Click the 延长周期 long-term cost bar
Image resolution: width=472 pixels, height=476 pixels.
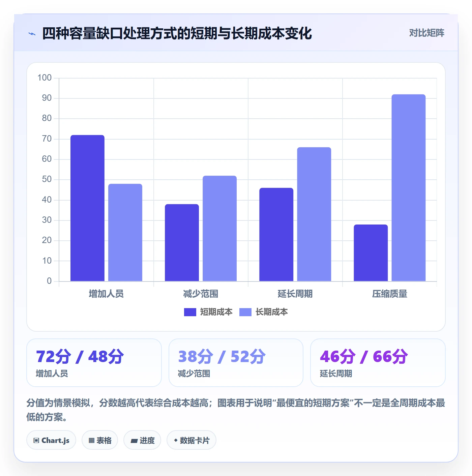pyautogui.click(x=314, y=214)
